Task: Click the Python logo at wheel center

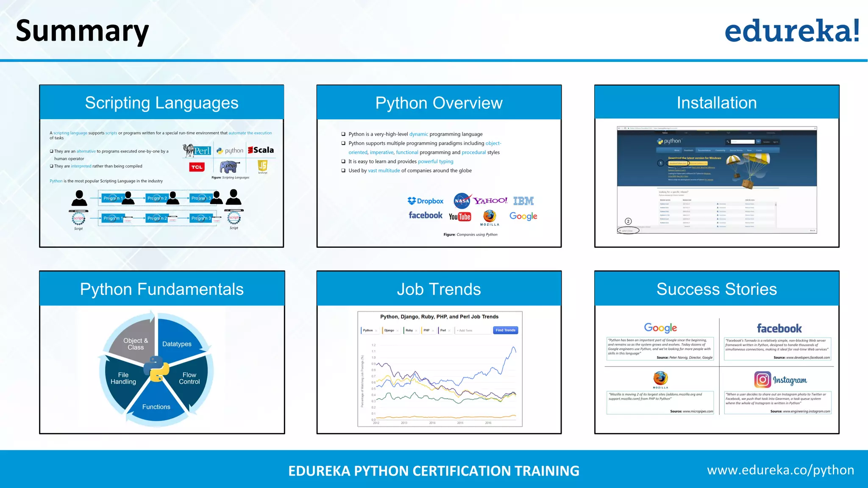Action: (156, 369)
